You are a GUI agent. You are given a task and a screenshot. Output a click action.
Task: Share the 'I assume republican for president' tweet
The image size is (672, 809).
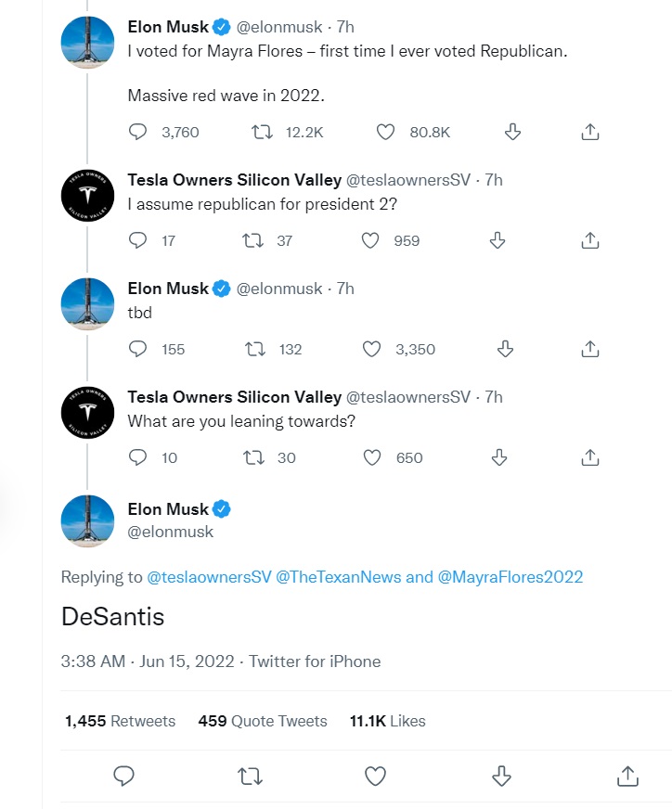click(590, 240)
